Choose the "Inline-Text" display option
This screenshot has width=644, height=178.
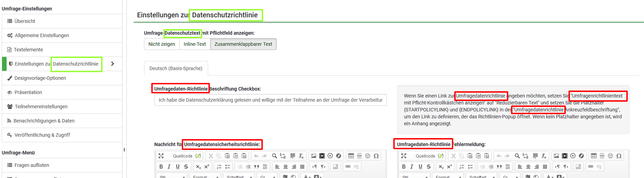pos(195,44)
